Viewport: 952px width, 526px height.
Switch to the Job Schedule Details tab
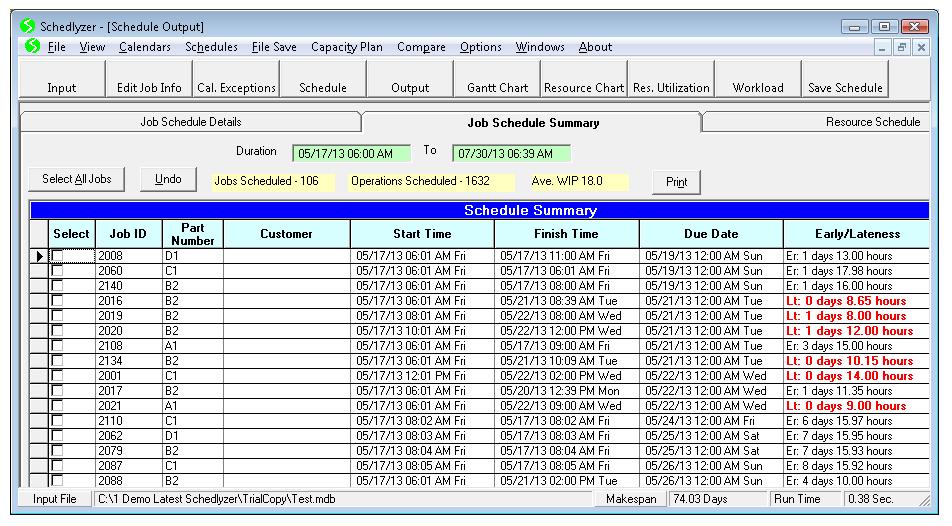pos(190,122)
